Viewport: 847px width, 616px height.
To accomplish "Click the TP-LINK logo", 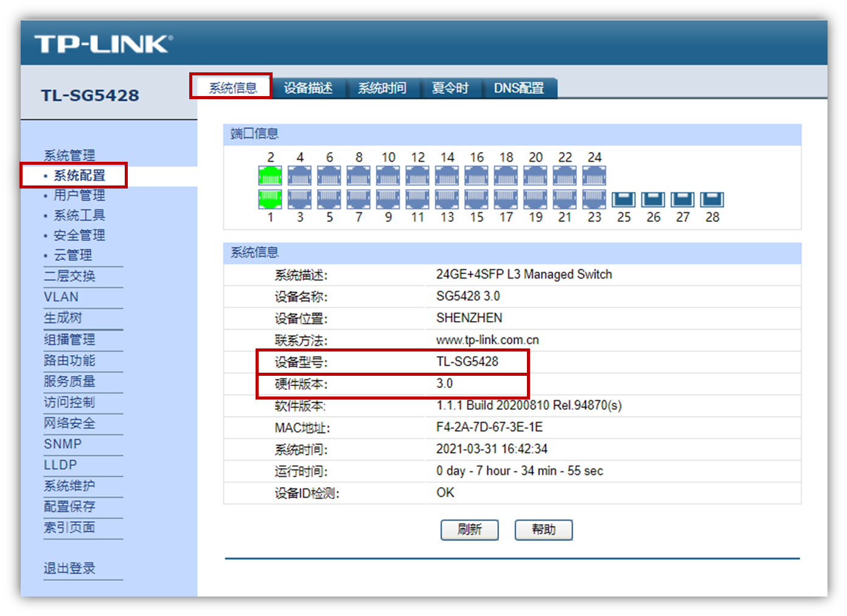I will [103, 44].
